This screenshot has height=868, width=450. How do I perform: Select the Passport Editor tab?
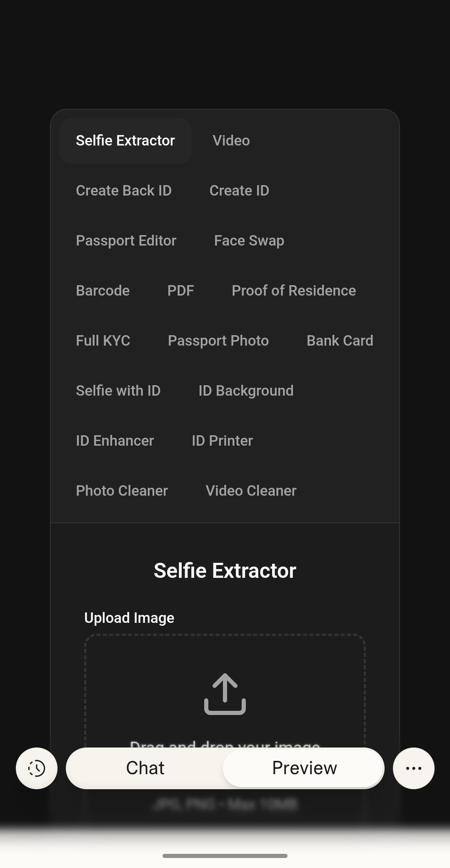point(126,241)
